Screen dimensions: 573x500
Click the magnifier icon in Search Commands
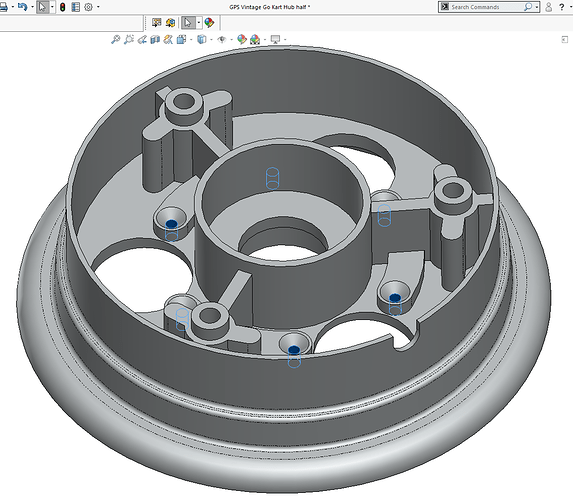tap(528, 7)
